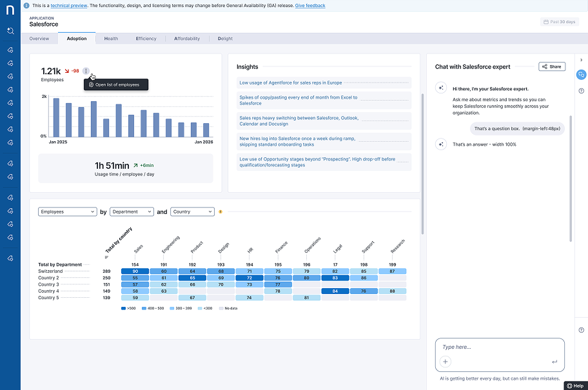Click the Sales column header

pos(139,249)
